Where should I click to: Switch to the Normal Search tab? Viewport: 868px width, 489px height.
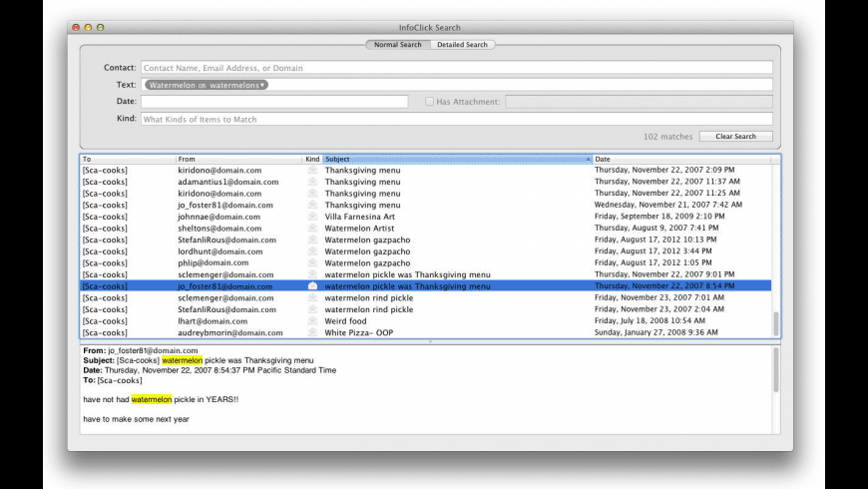tap(397, 44)
